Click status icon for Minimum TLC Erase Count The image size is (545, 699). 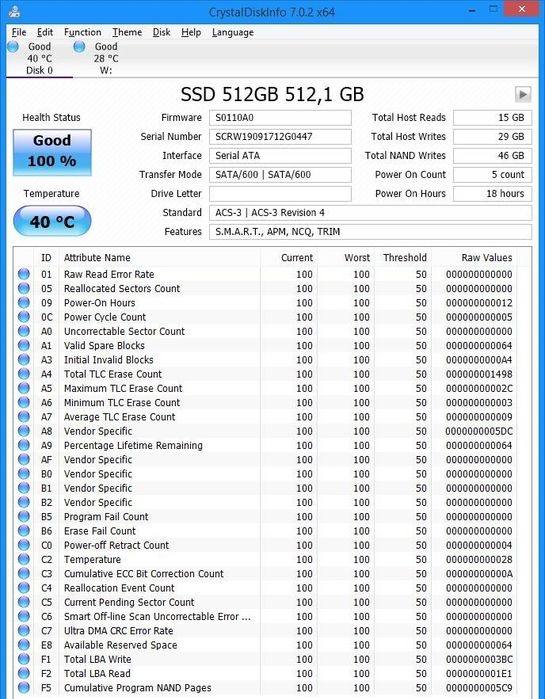pos(24,403)
